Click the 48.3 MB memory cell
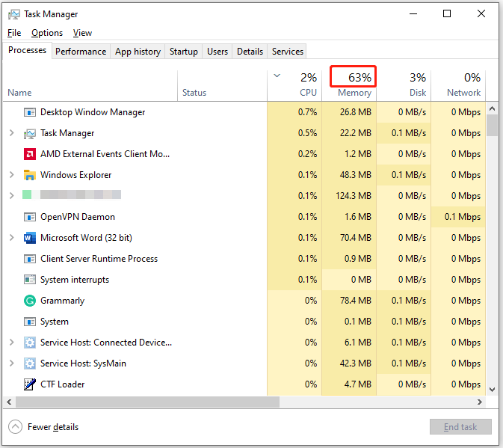 tap(349, 175)
